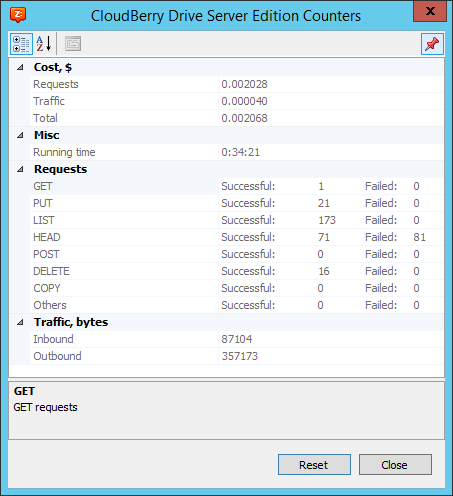453x496 pixels.
Task: Click the Close button
Action: [x=395, y=465]
